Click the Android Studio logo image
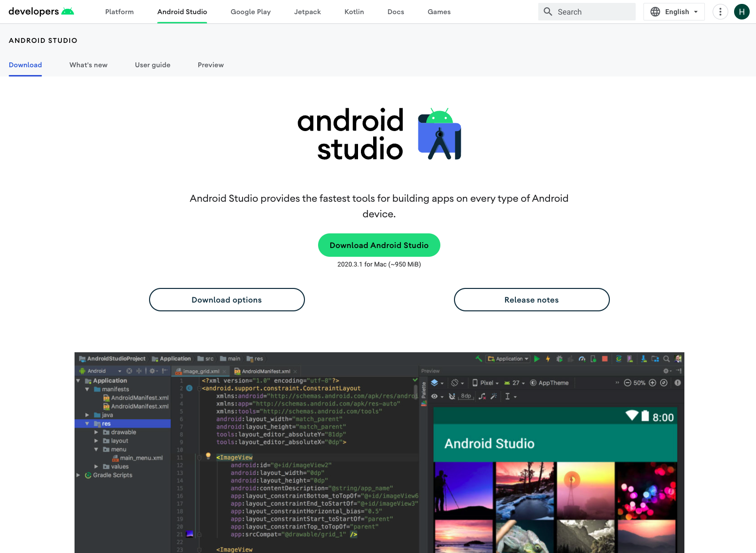Screen dimensions: 756x553 pos(379,134)
